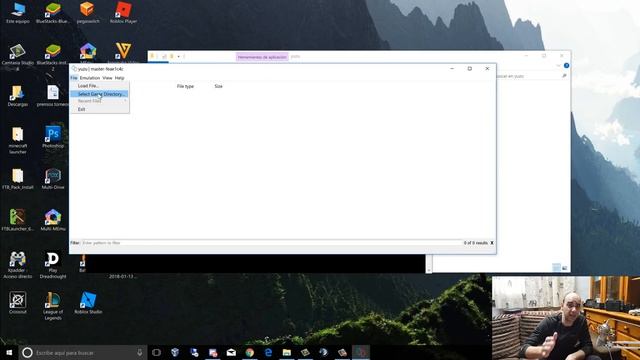The image size is (640, 360).
Task: Open Camtasia Studio 8 desktop shortcut
Action: [18, 57]
